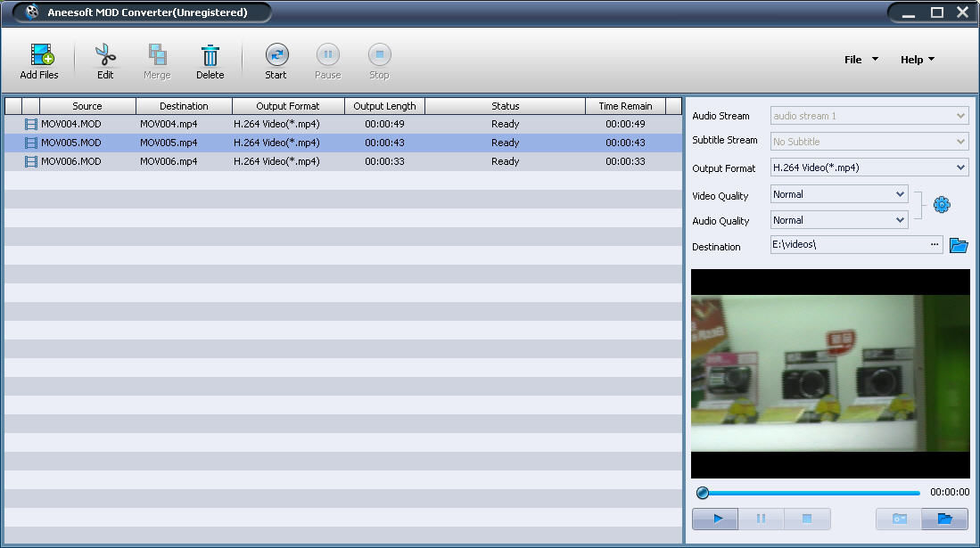980x548 pixels.
Task: Browse destination with the ellipsis button
Action: point(935,244)
